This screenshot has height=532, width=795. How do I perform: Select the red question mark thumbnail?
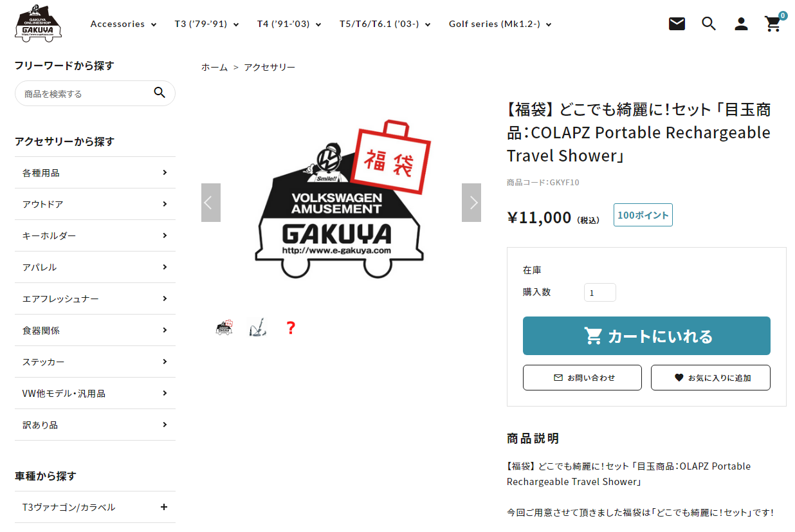point(291,328)
